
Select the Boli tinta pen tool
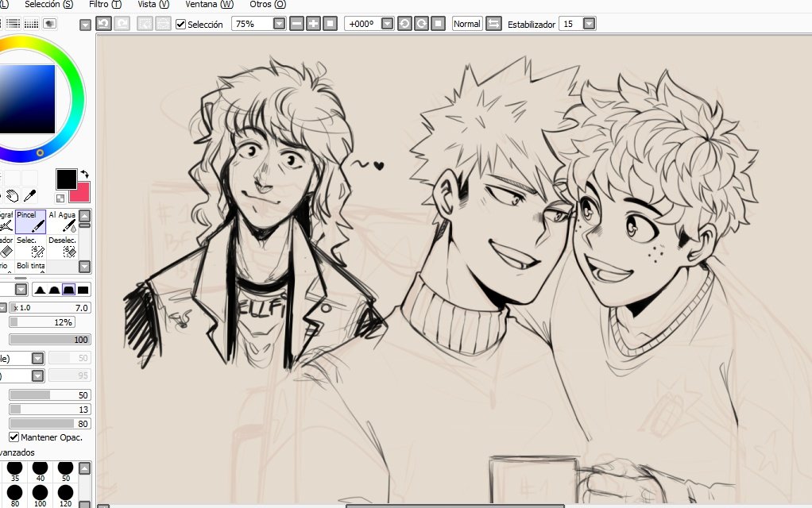[x=30, y=267]
